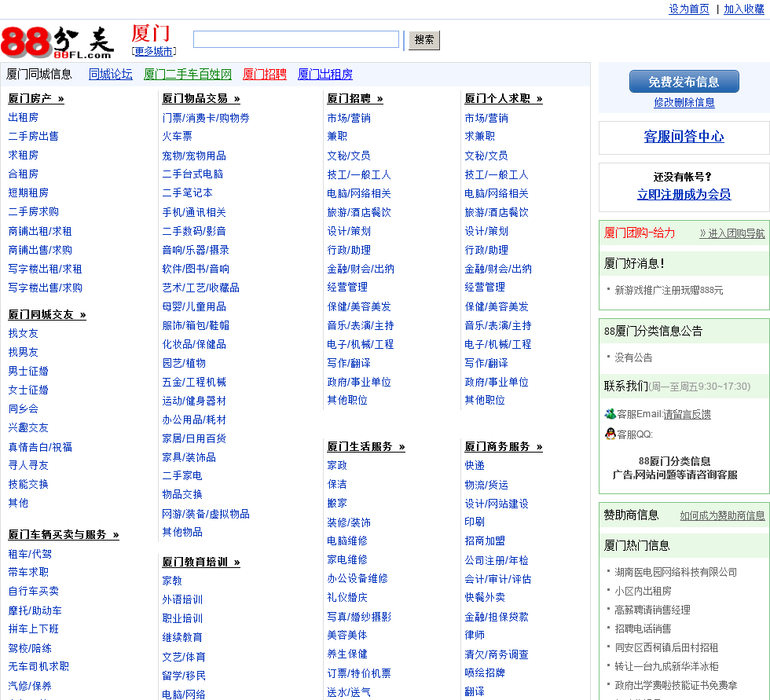
Task: Open 拼车上下班 category
Action: pos(33,629)
